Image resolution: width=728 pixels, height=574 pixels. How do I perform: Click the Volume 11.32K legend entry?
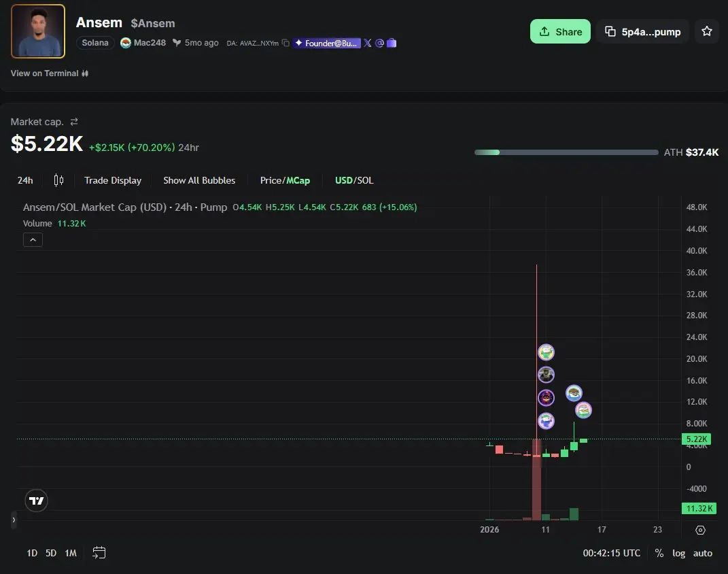tap(54, 223)
